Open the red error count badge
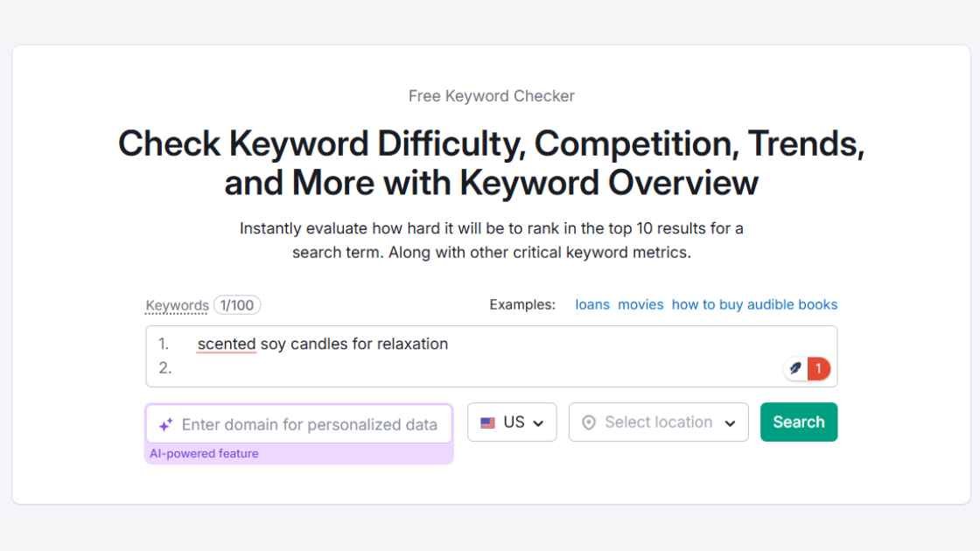 click(x=818, y=368)
